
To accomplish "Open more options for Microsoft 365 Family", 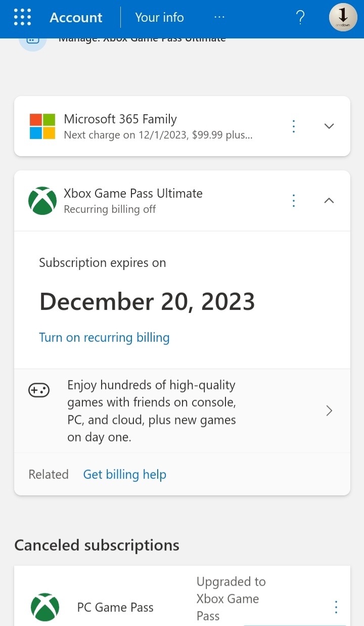I will coord(294,126).
